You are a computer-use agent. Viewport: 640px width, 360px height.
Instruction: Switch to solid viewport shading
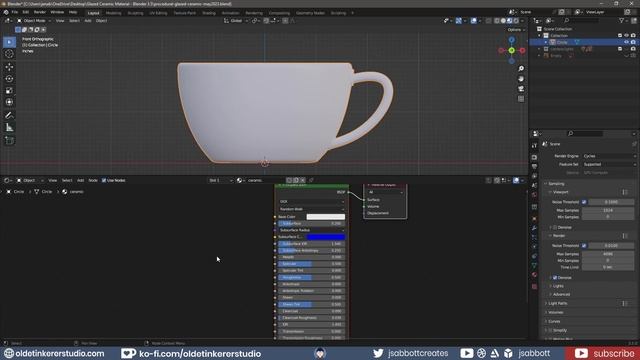[503, 20]
